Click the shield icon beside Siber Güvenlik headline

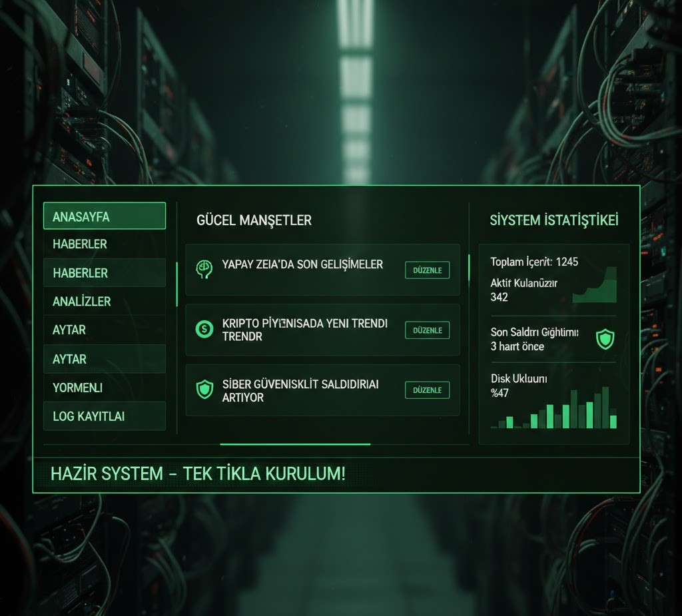(x=204, y=390)
